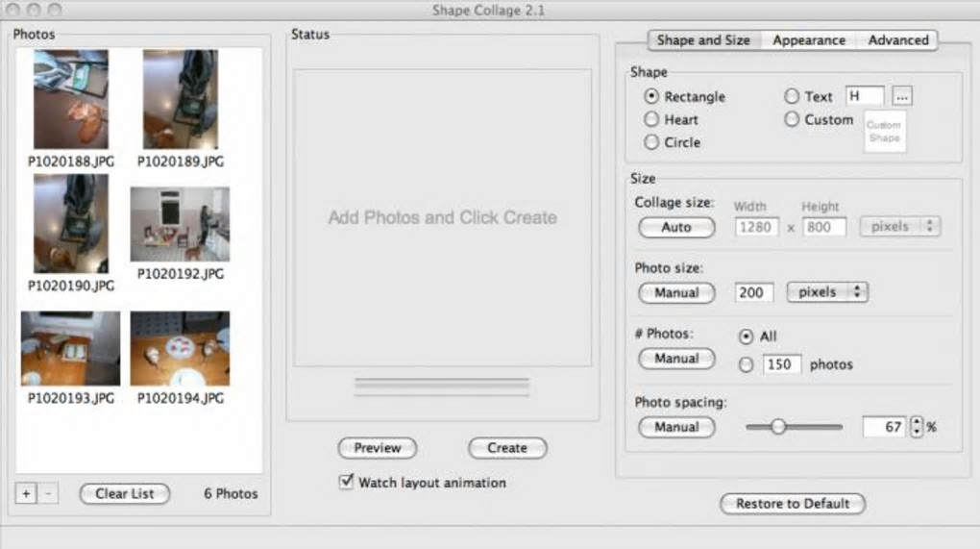Open the Advanced tab

pos(898,40)
